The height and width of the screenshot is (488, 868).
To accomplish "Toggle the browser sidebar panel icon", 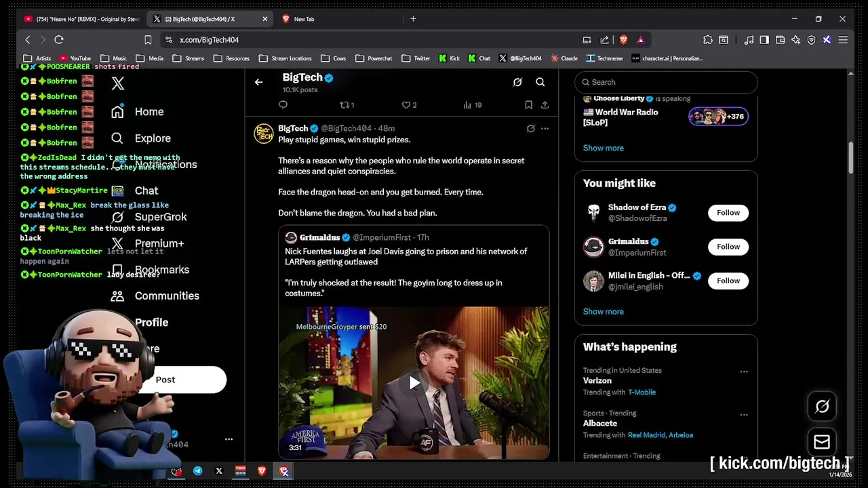I will click(x=764, y=40).
